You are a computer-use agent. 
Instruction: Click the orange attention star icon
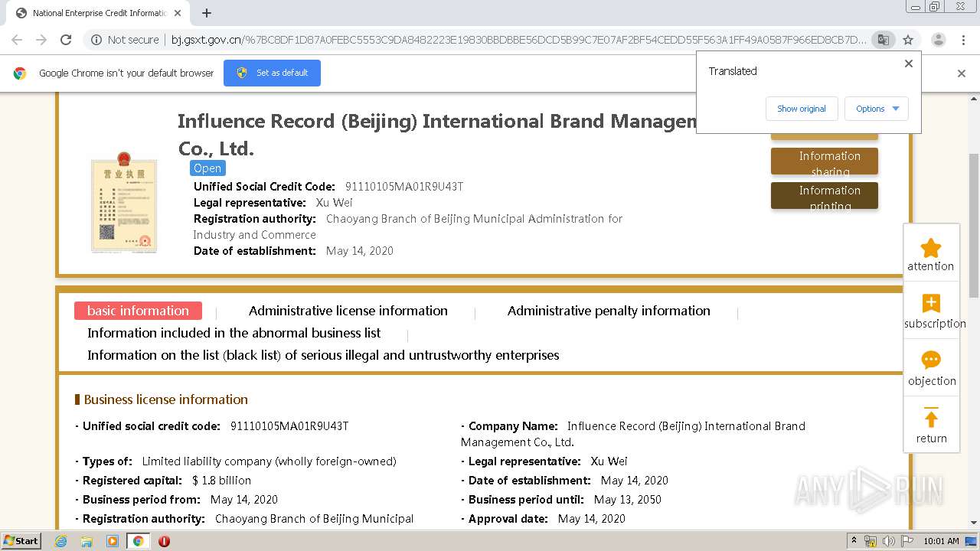(930, 248)
